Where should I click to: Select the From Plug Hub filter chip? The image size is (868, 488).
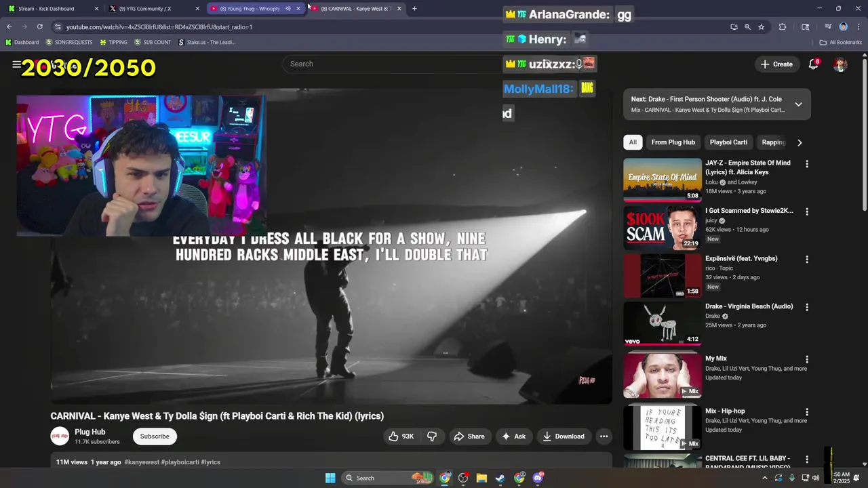(x=673, y=142)
